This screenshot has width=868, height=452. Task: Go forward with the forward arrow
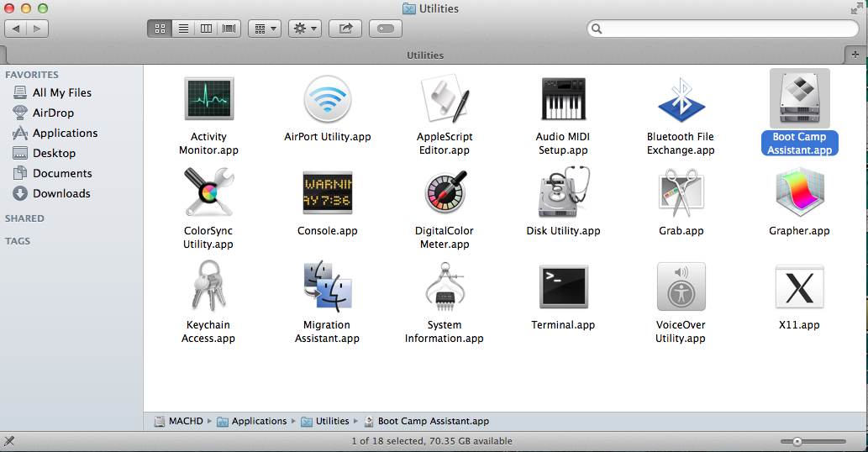click(37, 29)
